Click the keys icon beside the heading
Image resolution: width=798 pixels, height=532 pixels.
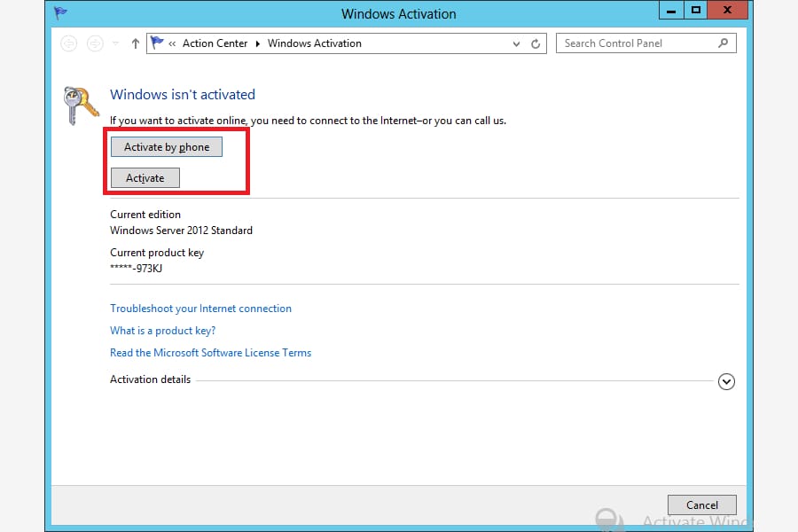click(81, 106)
